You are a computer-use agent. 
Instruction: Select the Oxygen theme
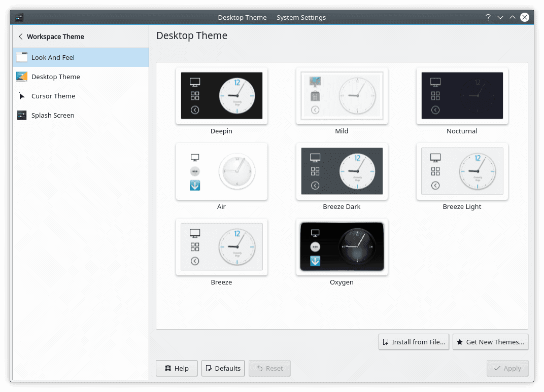[x=342, y=247]
